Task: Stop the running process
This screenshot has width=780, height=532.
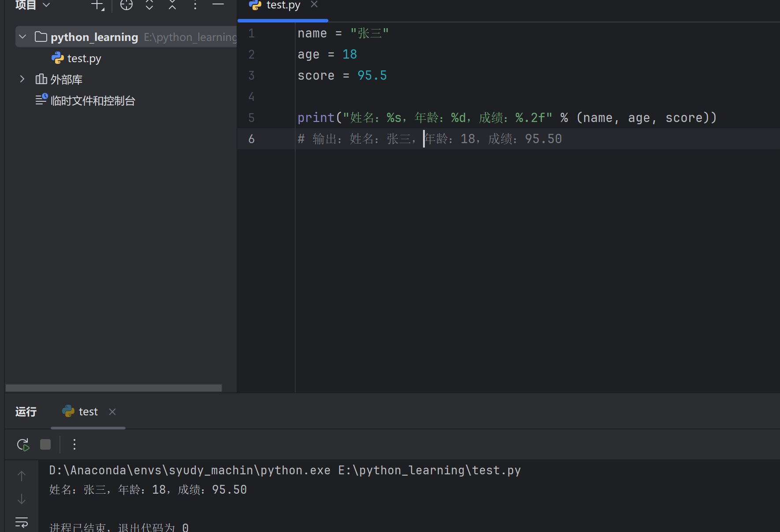Action: [45, 445]
